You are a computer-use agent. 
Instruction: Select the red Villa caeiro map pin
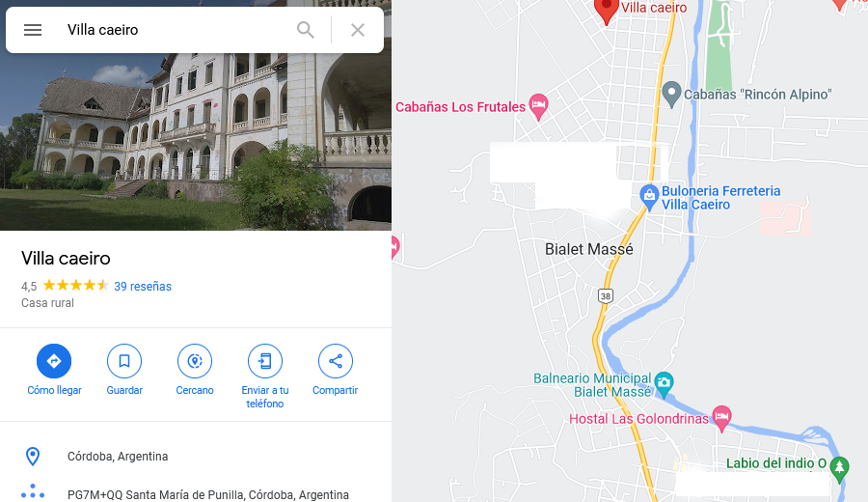pyautogui.click(x=607, y=11)
